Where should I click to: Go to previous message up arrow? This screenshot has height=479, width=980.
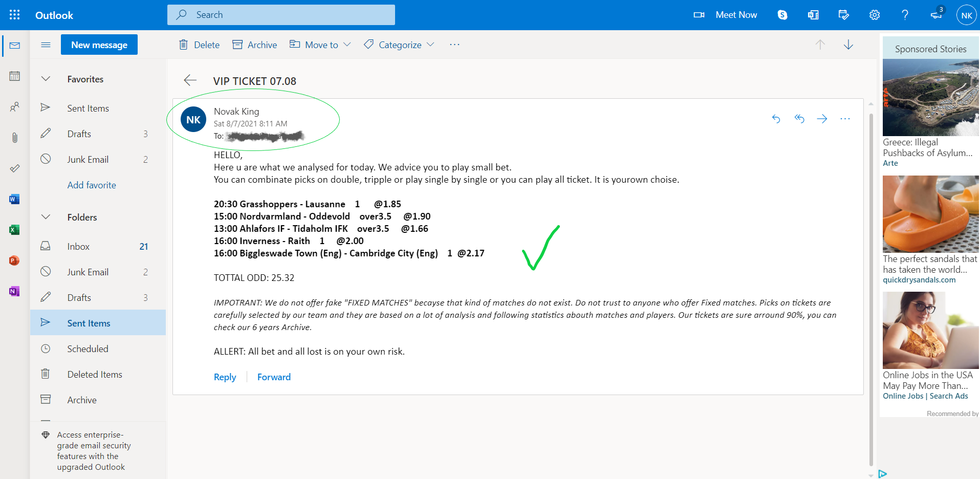pyautogui.click(x=820, y=45)
